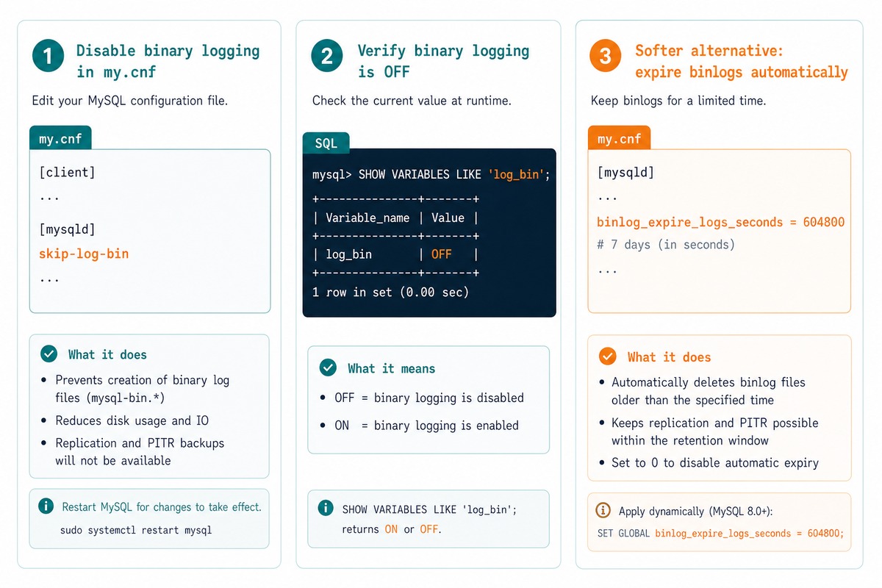
Task: Click the teal checkmark in the skip-log-bin card
Action: (49, 354)
